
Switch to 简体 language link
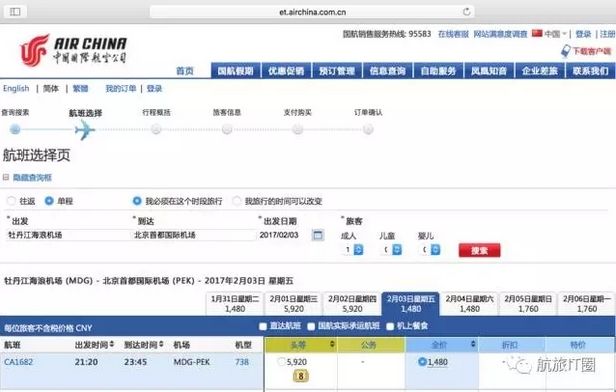point(51,88)
